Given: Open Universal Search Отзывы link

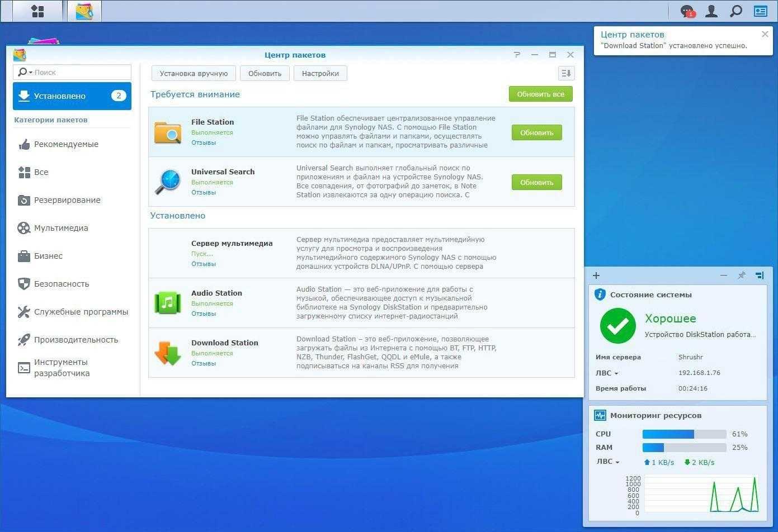Looking at the screenshot, I should coord(204,192).
